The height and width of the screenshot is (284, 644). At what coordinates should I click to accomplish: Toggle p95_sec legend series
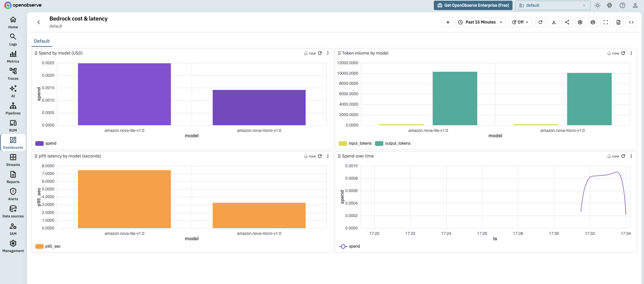[x=48, y=246]
